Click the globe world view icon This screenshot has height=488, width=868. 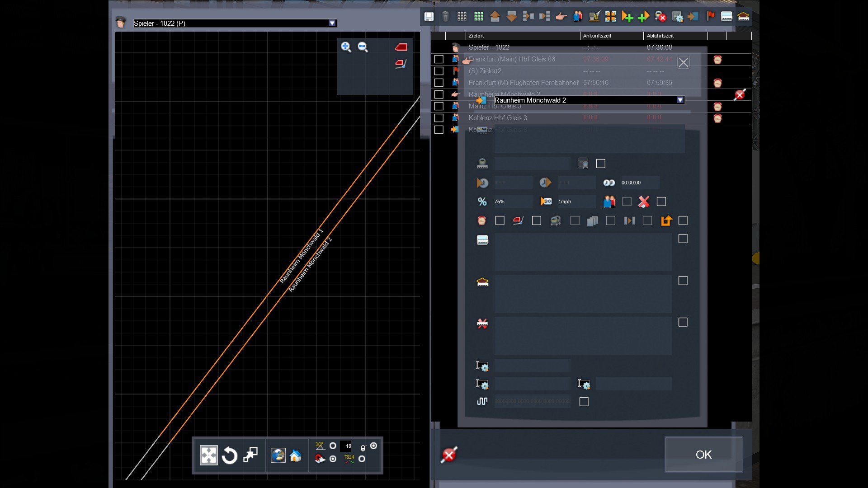[278, 455]
